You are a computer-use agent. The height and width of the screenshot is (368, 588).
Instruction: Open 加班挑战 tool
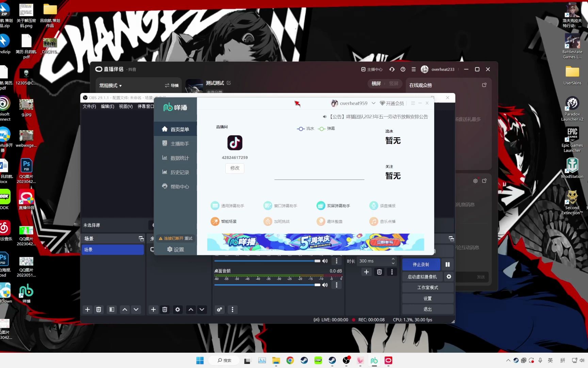point(277,221)
